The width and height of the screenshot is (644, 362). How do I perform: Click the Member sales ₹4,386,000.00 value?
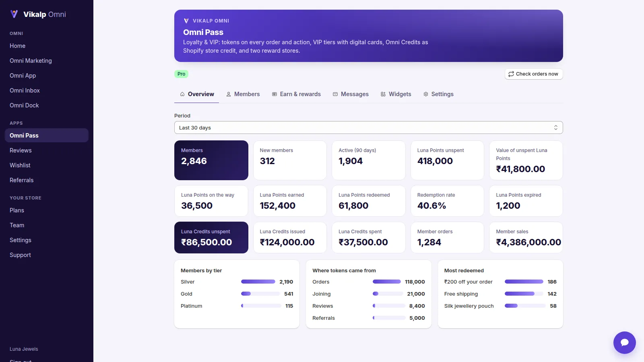(x=528, y=242)
